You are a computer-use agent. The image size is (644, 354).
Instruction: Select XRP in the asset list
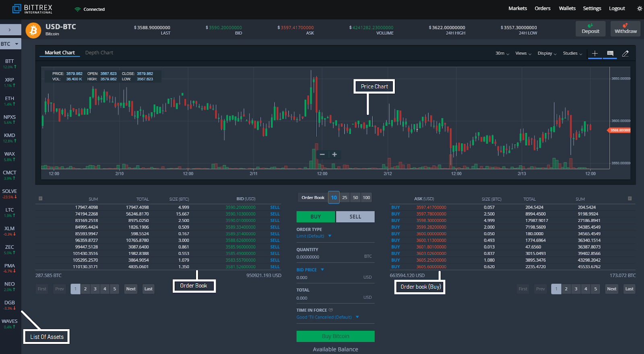[10, 82]
